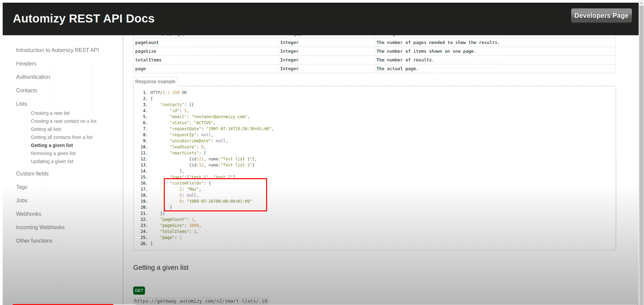Open Getting all contacts from a list
This screenshot has height=305, width=644.
pyautogui.click(x=61, y=137)
